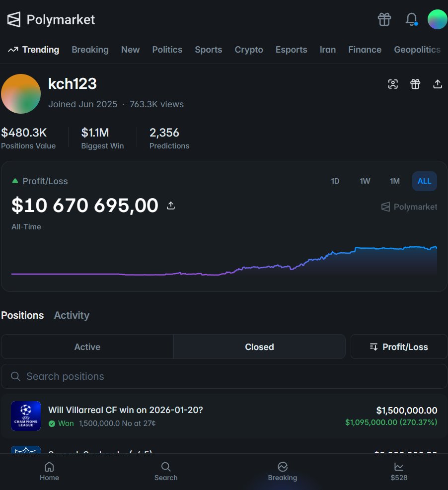Click the $10 670 695,00 profit value
Viewport: 448px width, 490px height.
(85, 206)
